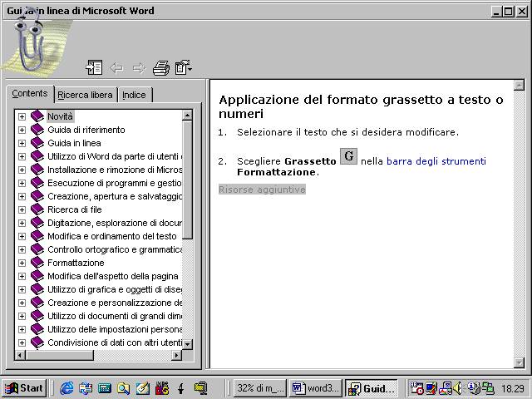Click the magnifier folder quick launch icon

pos(123,388)
